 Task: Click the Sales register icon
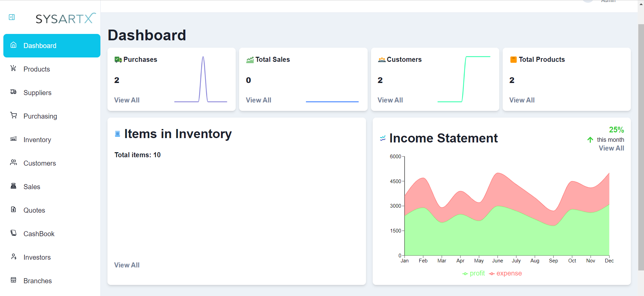point(13,186)
